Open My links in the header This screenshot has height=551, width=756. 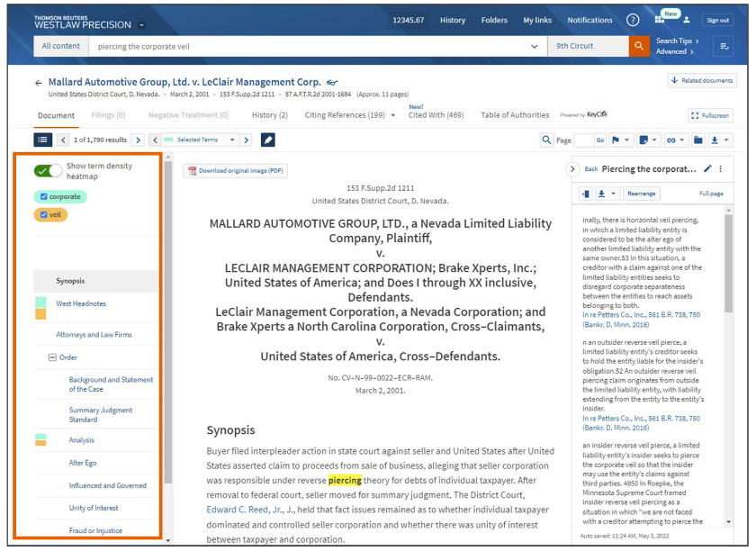pyautogui.click(x=537, y=21)
